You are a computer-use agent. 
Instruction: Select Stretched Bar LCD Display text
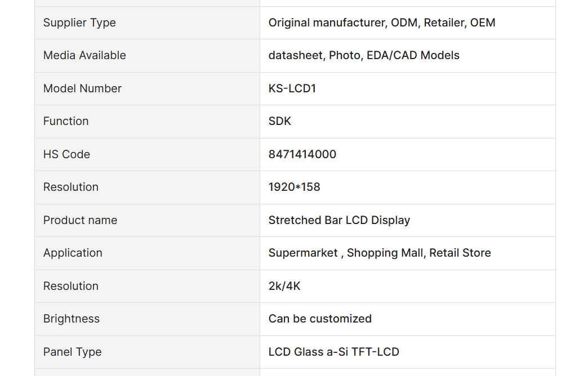coord(339,220)
